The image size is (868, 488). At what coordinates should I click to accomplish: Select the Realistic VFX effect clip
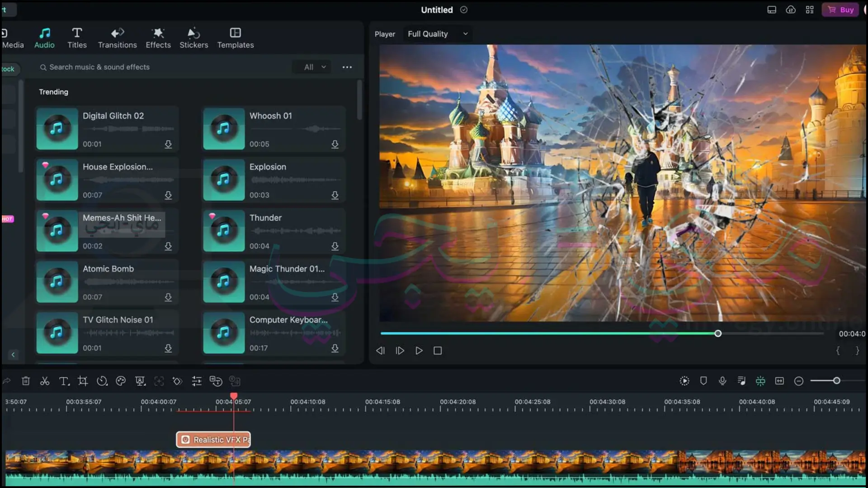coord(213,440)
